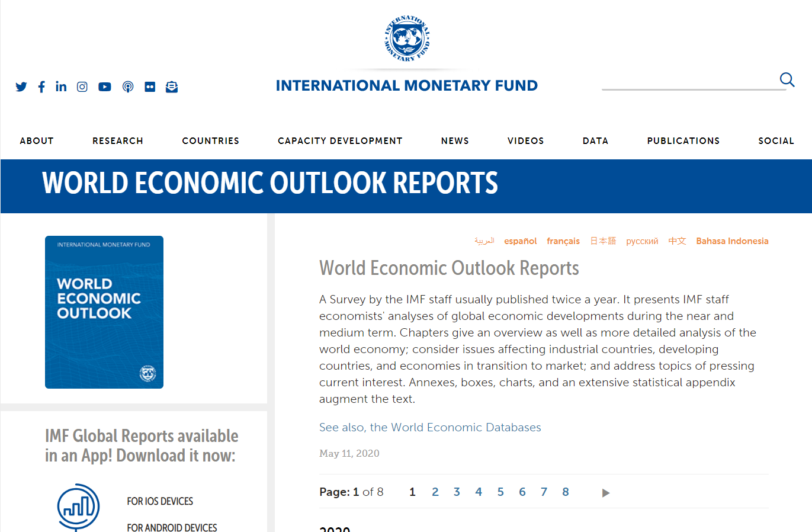This screenshot has height=532, width=812.
Task: Open the ABOUT menu
Action: [x=37, y=141]
